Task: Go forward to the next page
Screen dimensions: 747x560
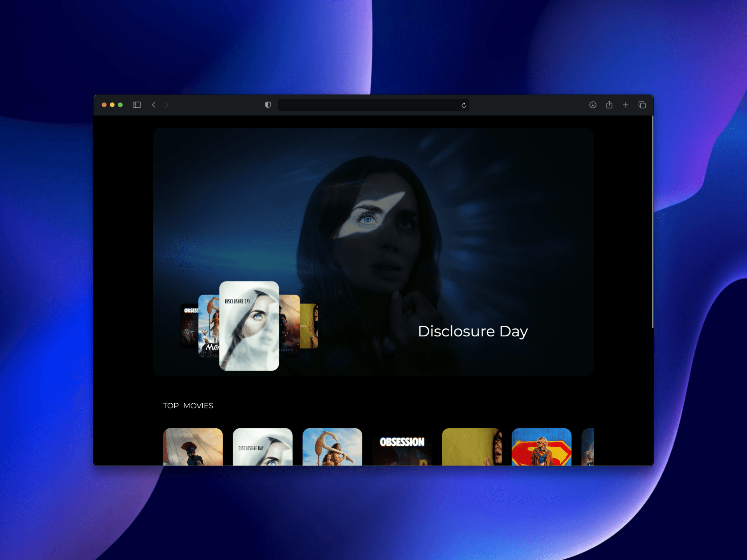Action: [167, 105]
